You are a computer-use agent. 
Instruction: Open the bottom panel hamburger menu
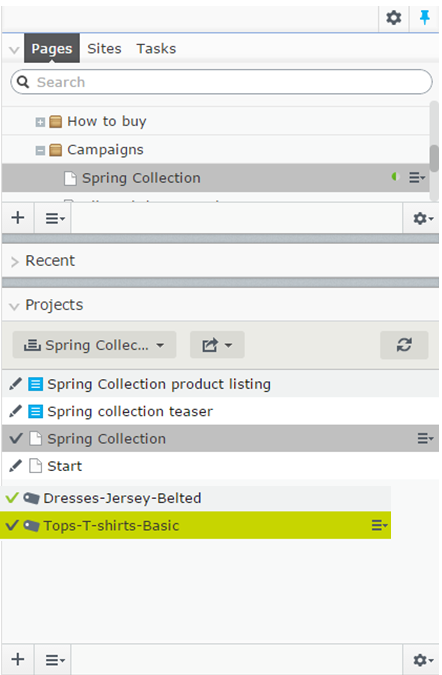[x=55, y=660]
